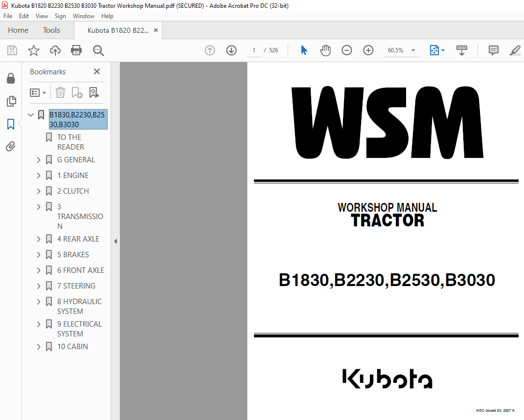
Task: Click the 60.5% zoom value field
Action: (396, 50)
